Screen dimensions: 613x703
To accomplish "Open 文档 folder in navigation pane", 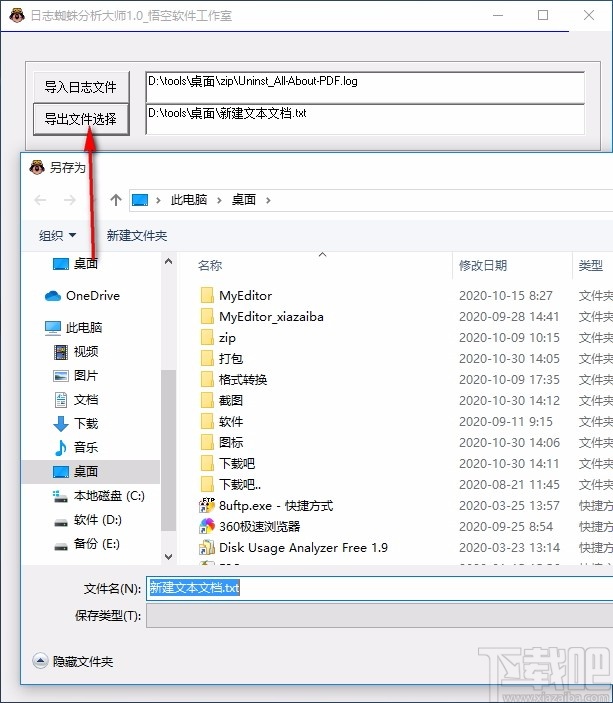I will 86,399.
